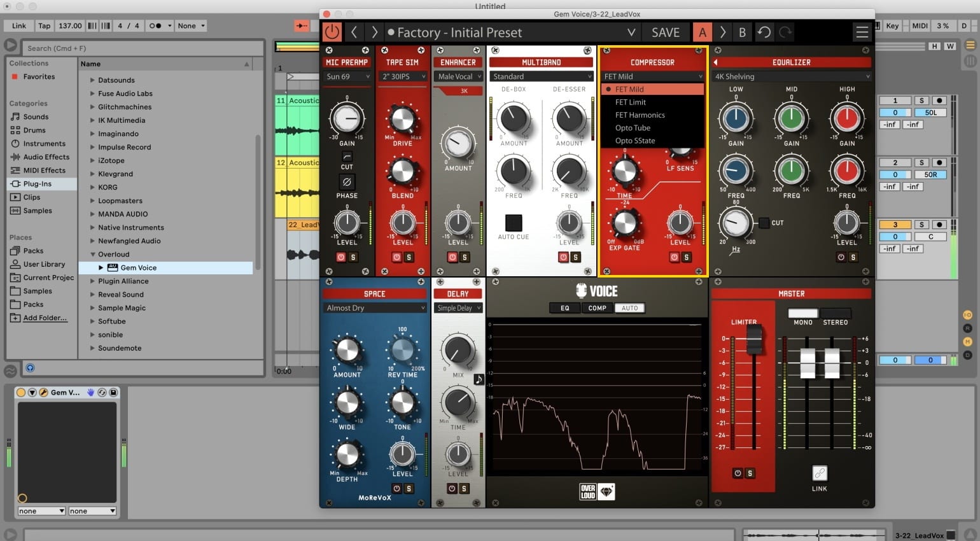Open the Factory - Initial Preset list
Screen dimensions: 980x541
(511, 32)
